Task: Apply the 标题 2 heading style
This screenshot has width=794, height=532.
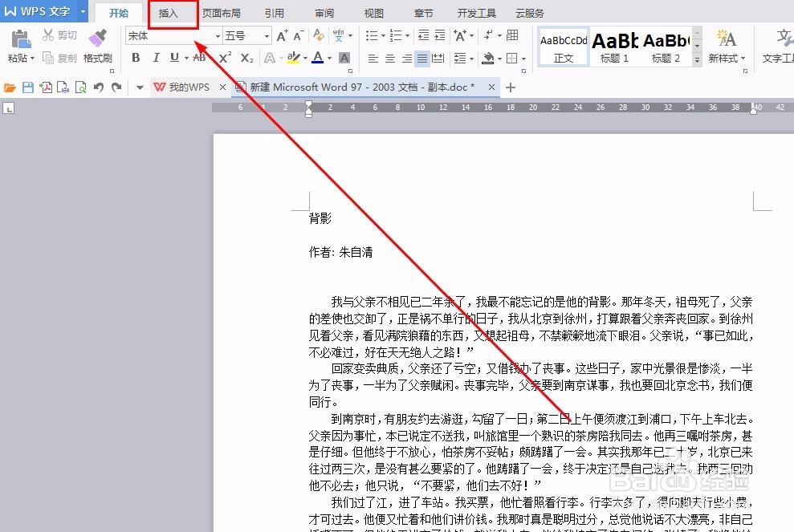Action: point(666,47)
